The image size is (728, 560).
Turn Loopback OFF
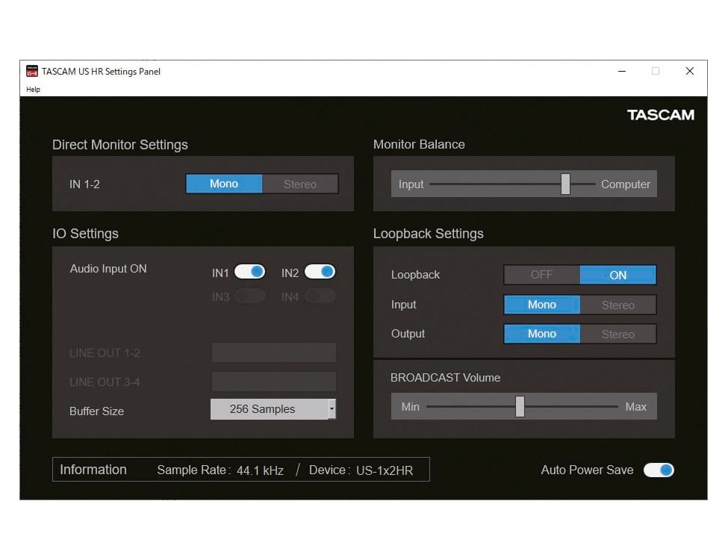[542, 275]
